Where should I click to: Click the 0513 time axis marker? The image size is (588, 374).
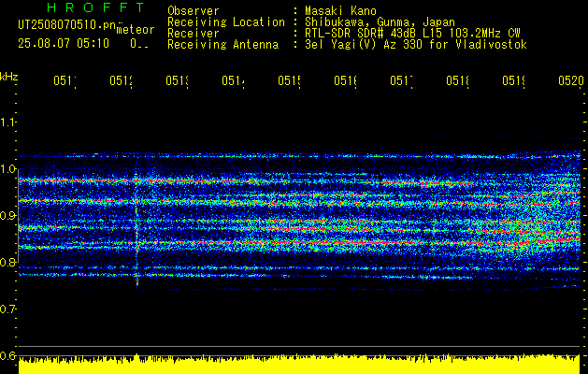coord(178,80)
